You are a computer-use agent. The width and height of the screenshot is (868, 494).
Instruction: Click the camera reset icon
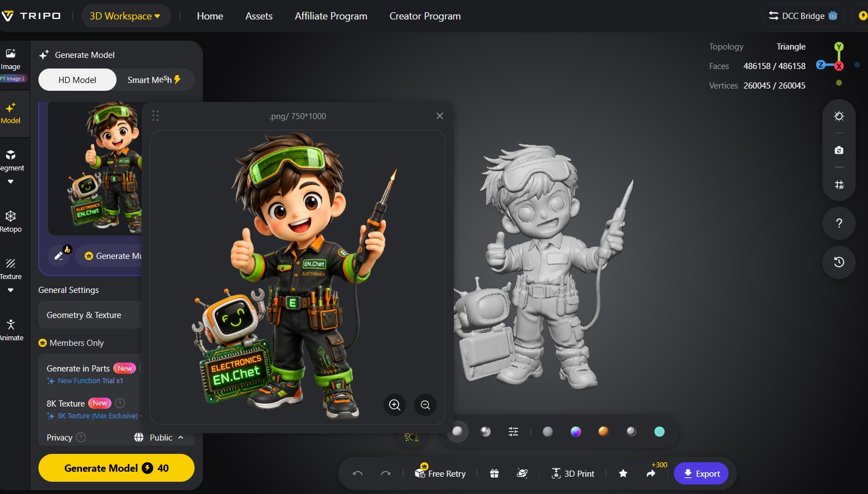(x=839, y=150)
